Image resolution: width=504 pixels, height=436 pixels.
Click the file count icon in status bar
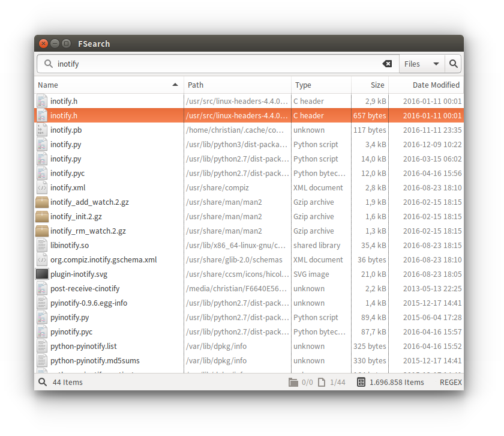click(x=322, y=383)
